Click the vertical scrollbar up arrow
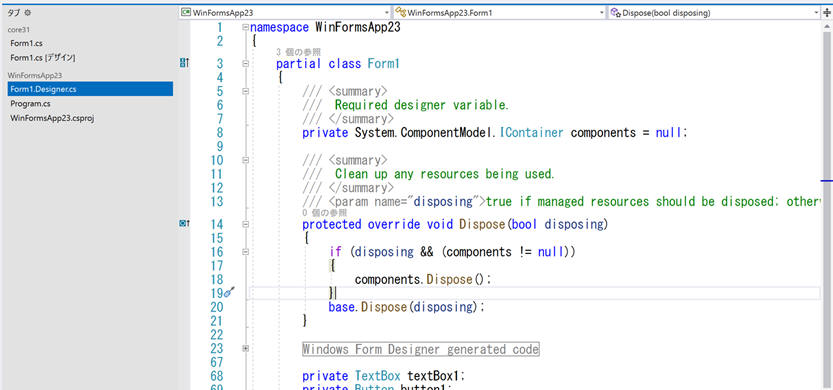 coord(827,27)
